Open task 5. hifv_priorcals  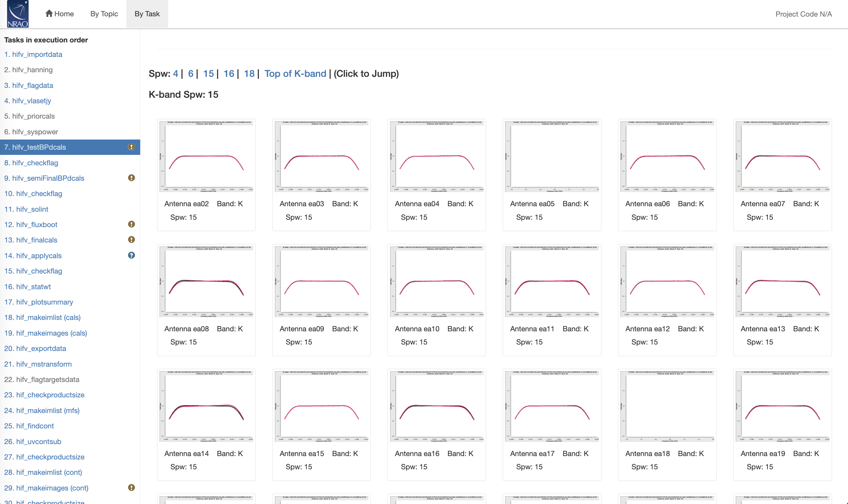click(29, 116)
